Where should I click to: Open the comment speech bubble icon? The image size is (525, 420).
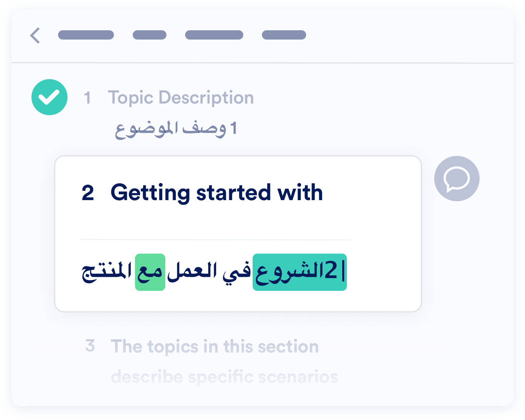point(457,179)
